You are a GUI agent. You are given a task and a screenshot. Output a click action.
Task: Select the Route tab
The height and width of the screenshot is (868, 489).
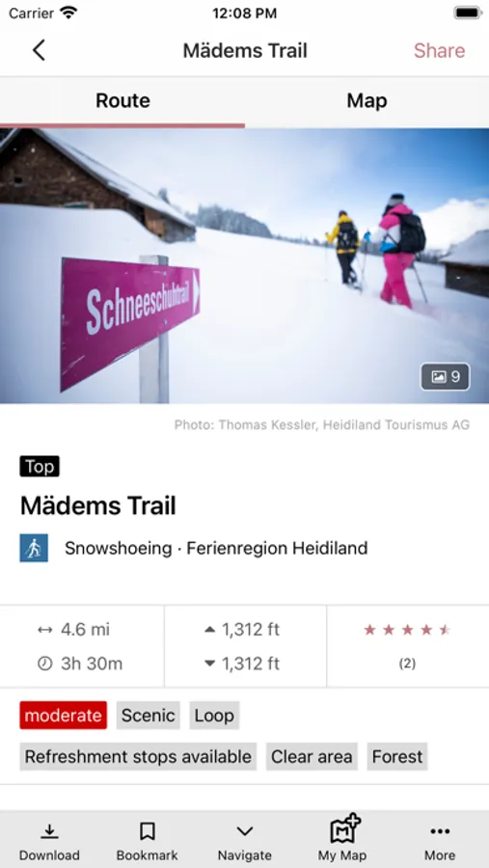(x=122, y=100)
